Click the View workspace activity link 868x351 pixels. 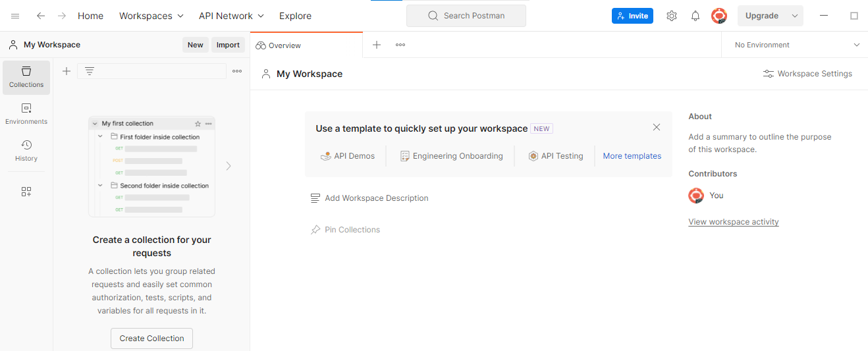(733, 222)
